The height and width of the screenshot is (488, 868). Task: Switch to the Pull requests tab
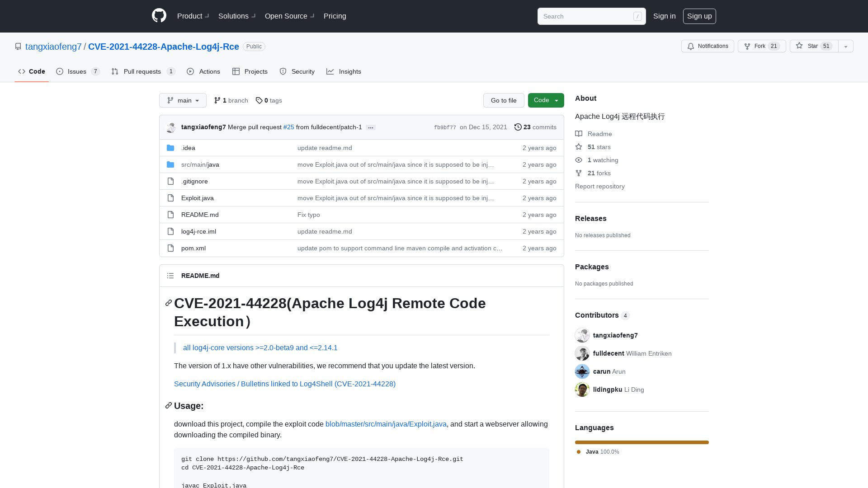point(143,71)
